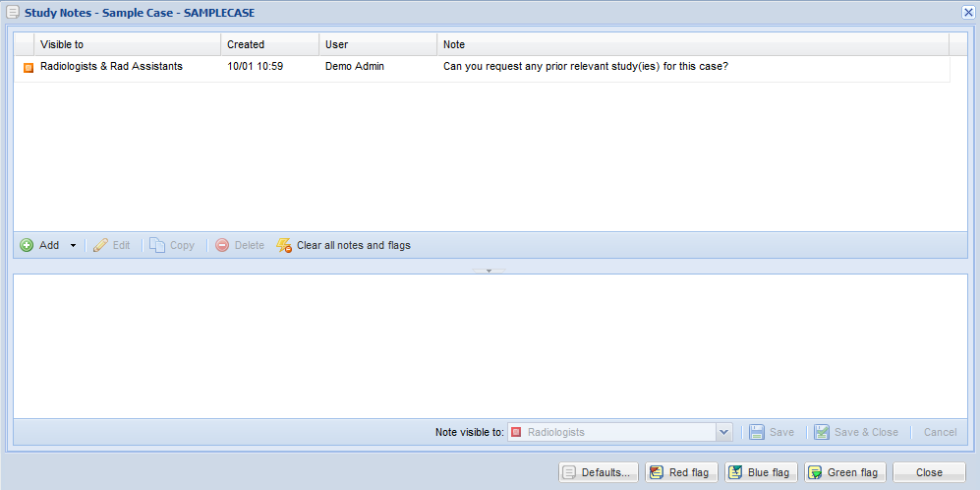
Task: Close the Study Notes window with the X
Action: (969, 12)
